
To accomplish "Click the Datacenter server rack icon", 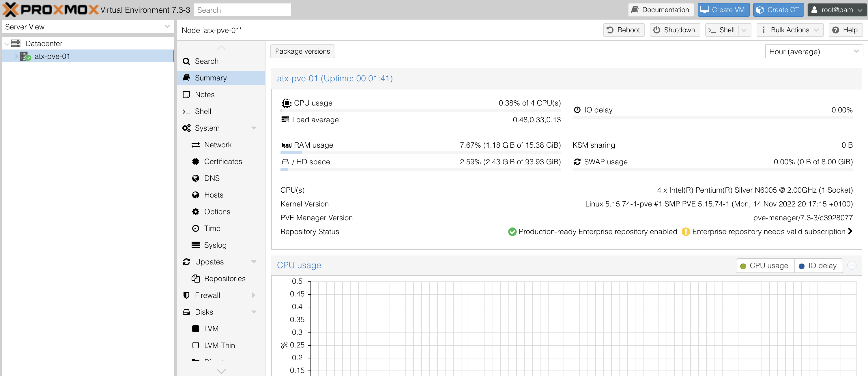I will click(x=16, y=44).
